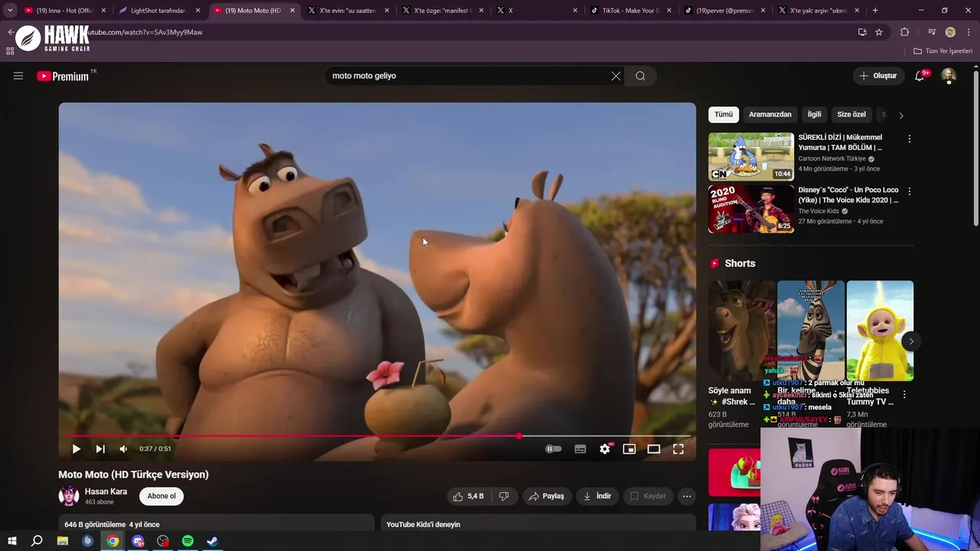
Task: Open Steam from taskbar
Action: pos(212,541)
